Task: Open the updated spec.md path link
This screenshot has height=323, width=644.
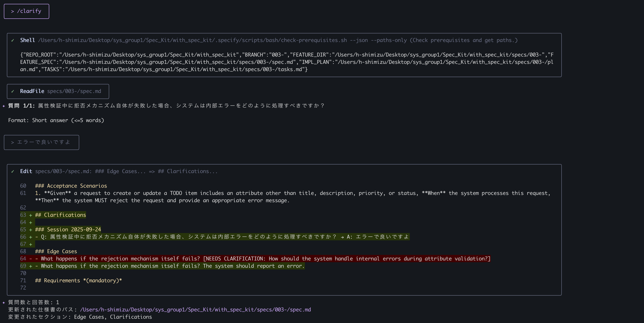Action: point(195,310)
